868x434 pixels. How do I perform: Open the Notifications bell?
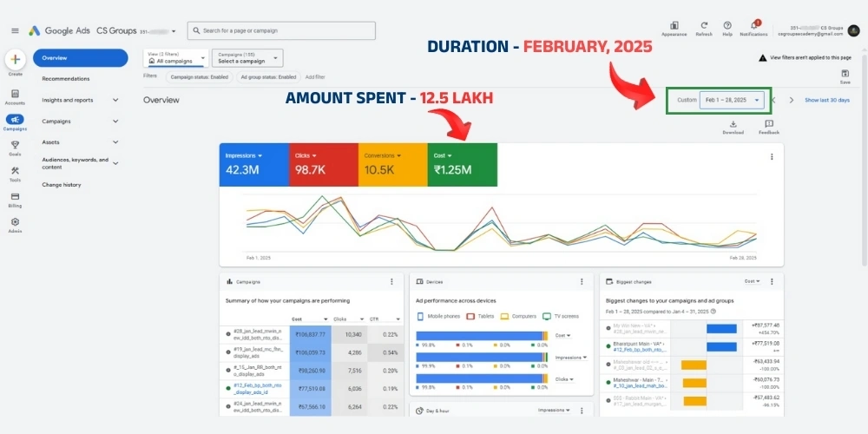[x=753, y=26]
